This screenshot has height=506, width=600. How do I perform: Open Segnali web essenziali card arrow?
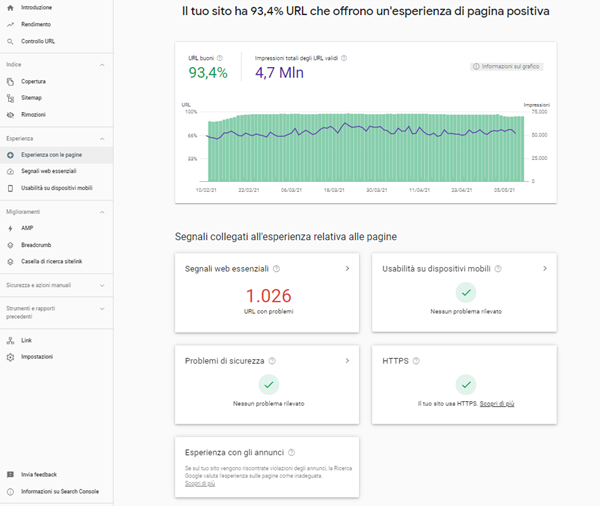347,269
